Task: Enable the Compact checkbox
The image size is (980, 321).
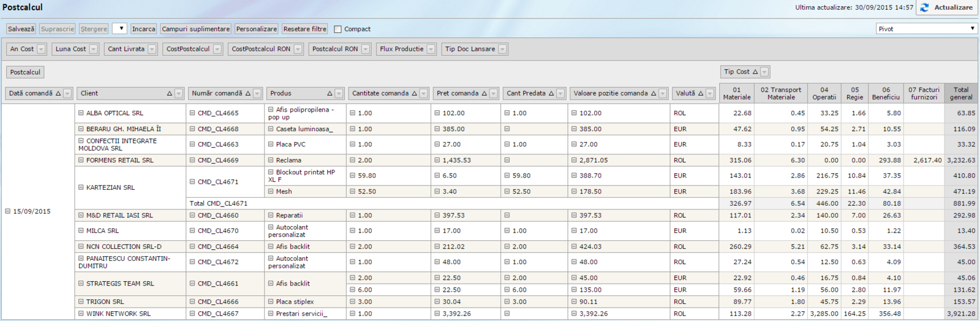Action: coord(337,29)
